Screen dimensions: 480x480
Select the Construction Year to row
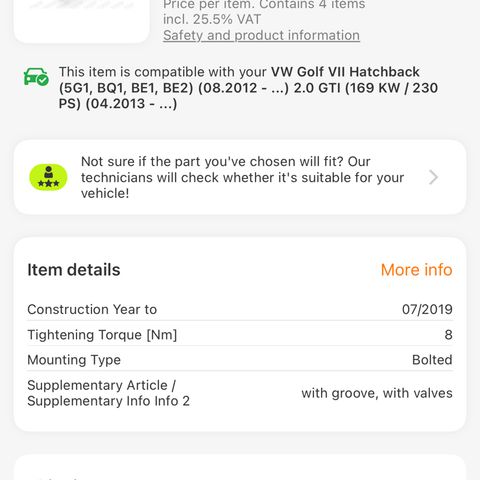(240, 309)
